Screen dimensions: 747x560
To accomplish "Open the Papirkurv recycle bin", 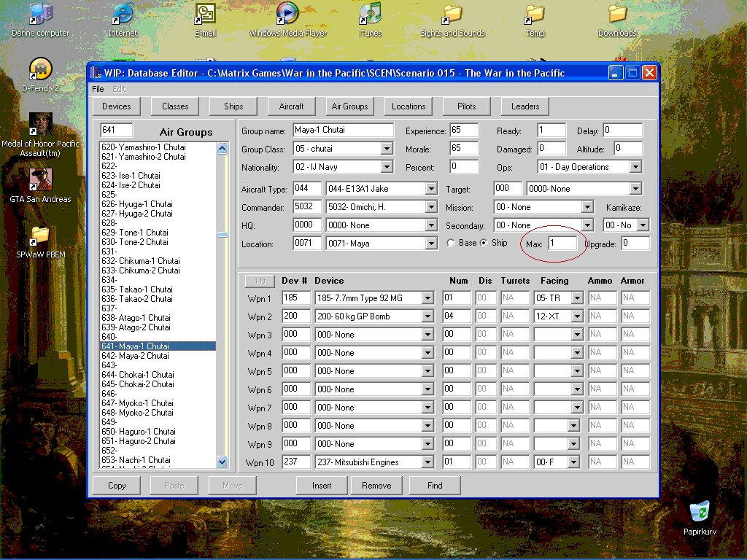I will tap(700, 512).
